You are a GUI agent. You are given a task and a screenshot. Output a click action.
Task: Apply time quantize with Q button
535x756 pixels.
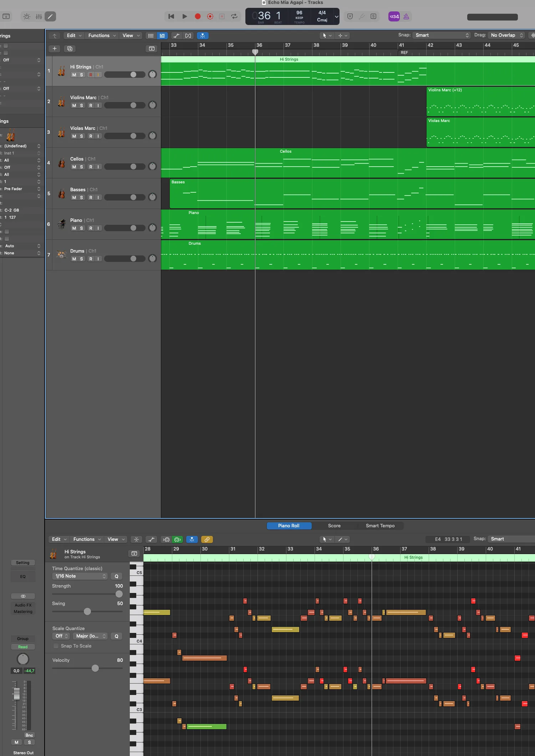click(x=116, y=576)
